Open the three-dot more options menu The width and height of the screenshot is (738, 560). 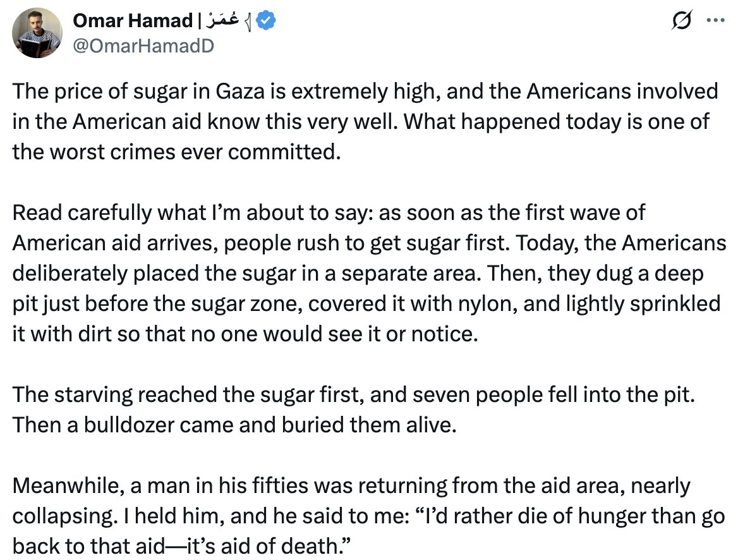(715, 20)
